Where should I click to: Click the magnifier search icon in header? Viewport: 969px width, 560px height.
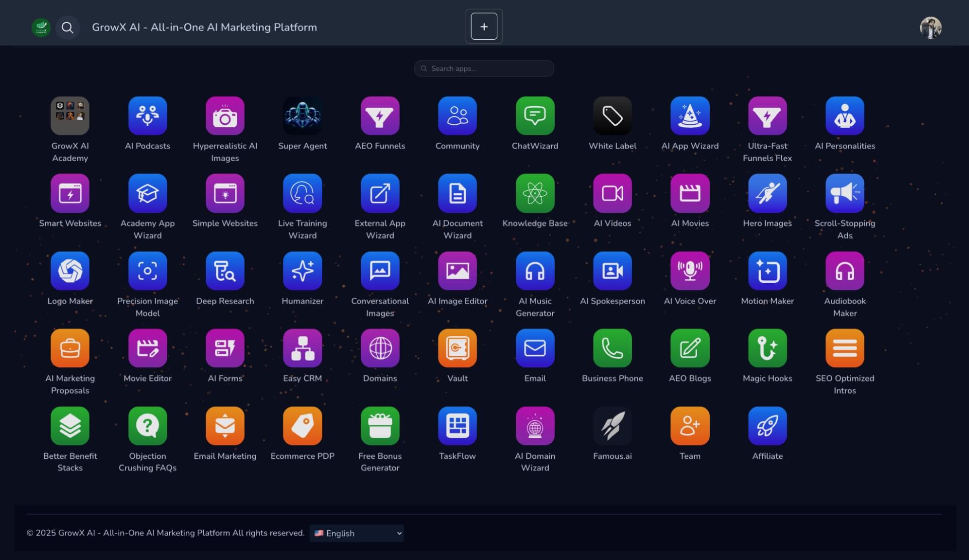67,28
